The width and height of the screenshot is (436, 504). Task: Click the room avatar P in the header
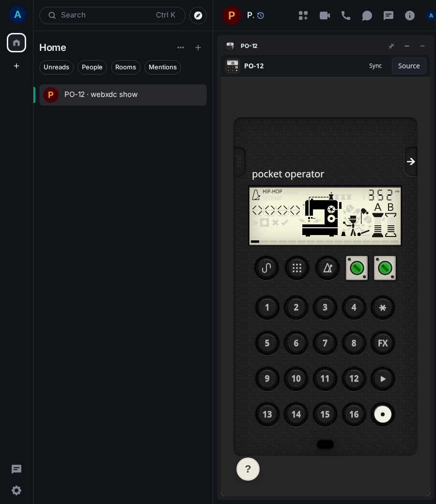click(232, 16)
